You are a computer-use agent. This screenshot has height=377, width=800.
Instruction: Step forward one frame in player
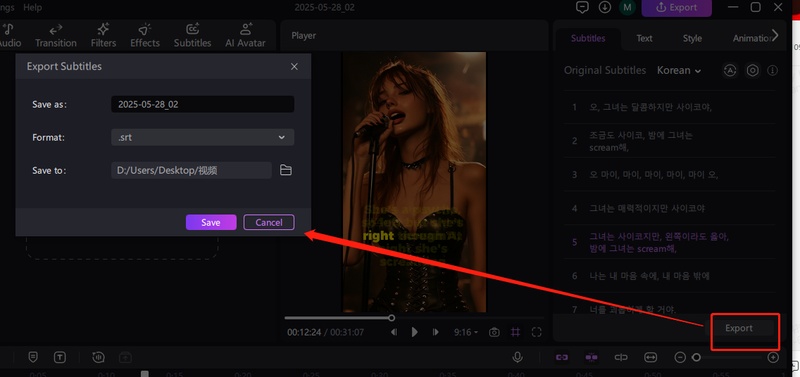coord(435,332)
